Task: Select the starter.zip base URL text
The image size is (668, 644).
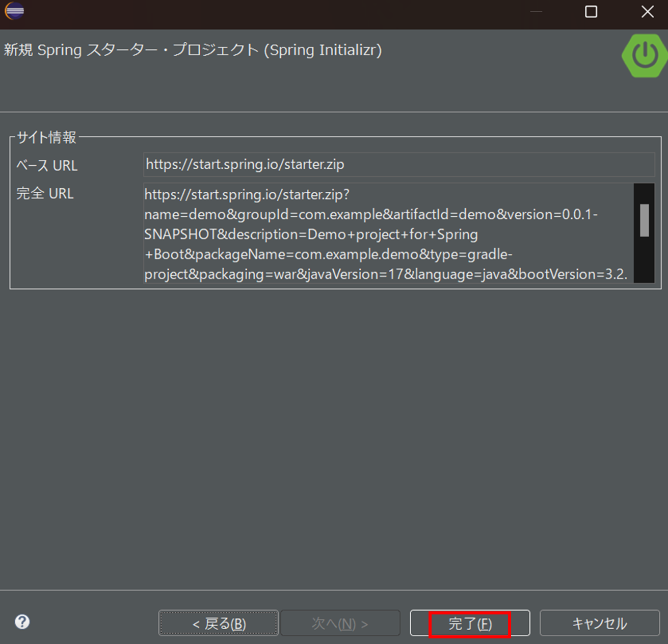Action: pos(245,164)
